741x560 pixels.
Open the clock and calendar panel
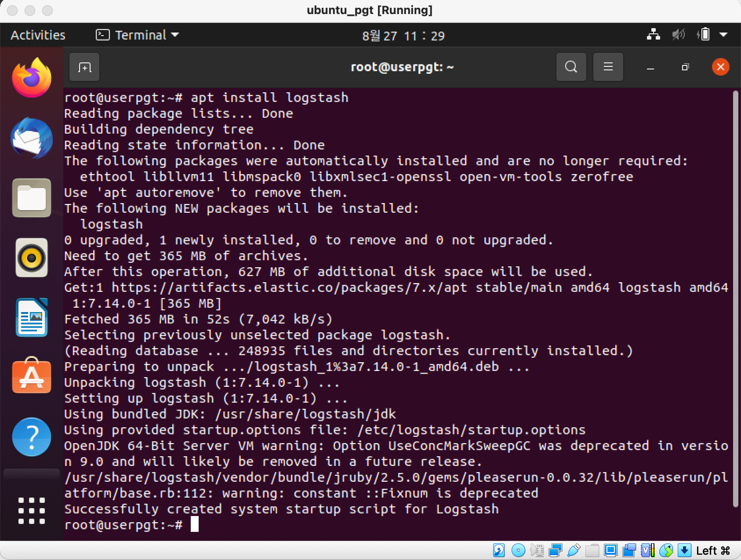(403, 36)
